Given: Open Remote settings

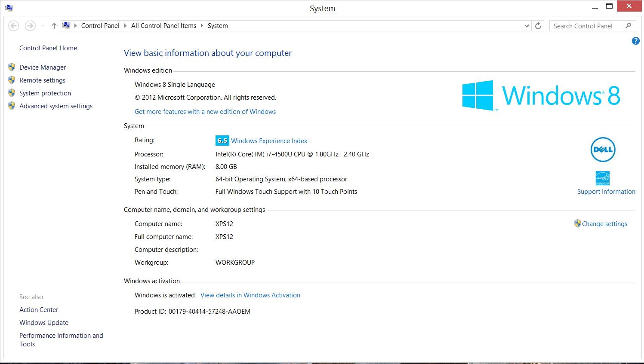Looking at the screenshot, I should click(43, 80).
